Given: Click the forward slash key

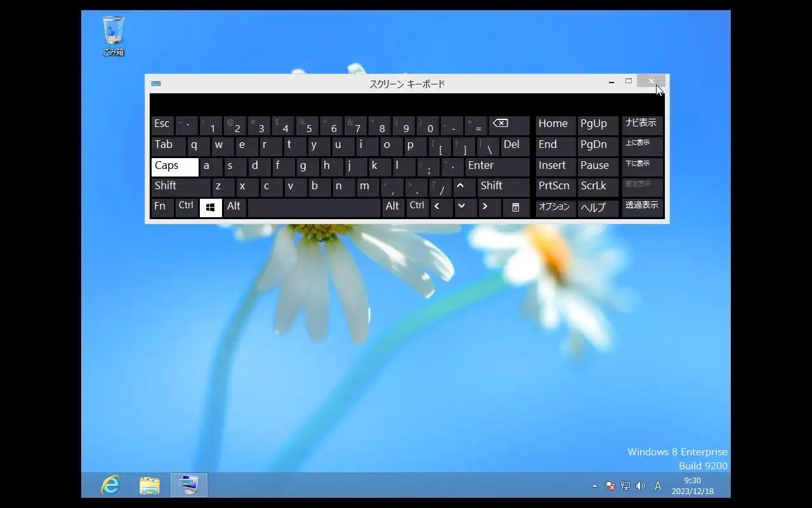Looking at the screenshot, I should coord(440,187).
